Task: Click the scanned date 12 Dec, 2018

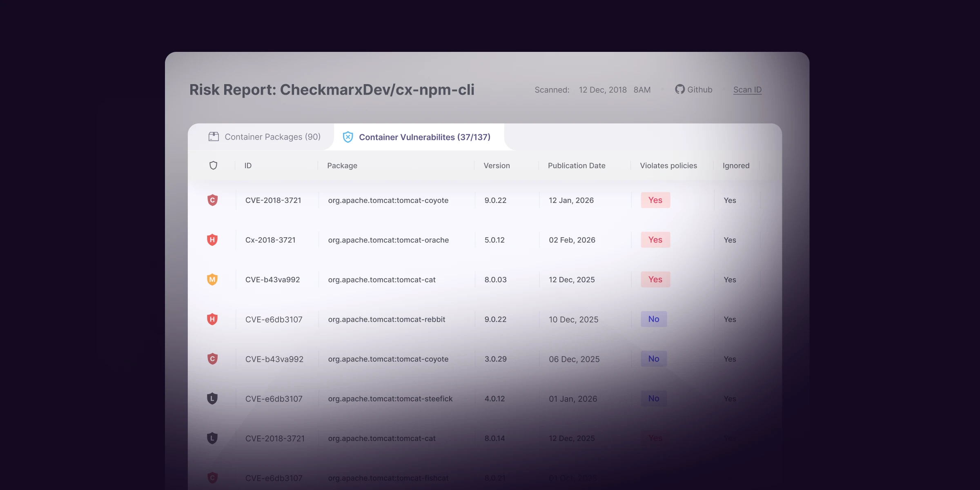Action: click(603, 90)
